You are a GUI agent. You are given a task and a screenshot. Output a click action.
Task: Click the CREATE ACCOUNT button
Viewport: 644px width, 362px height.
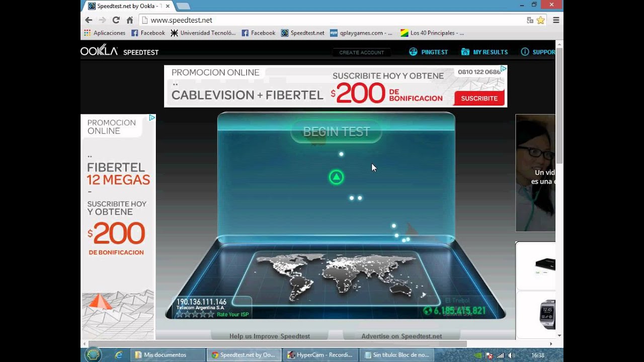coord(361,52)
